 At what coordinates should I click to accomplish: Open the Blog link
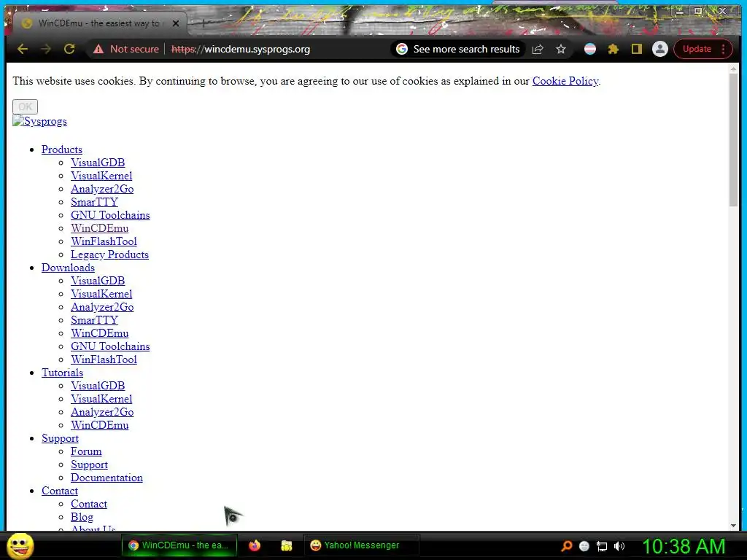82,517
